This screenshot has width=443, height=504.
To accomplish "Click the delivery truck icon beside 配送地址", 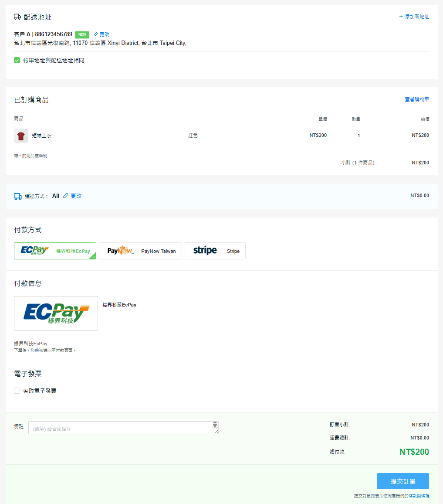I will [17, 17].
